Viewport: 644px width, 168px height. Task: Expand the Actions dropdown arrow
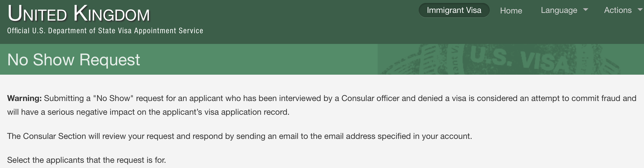(640, 10)
